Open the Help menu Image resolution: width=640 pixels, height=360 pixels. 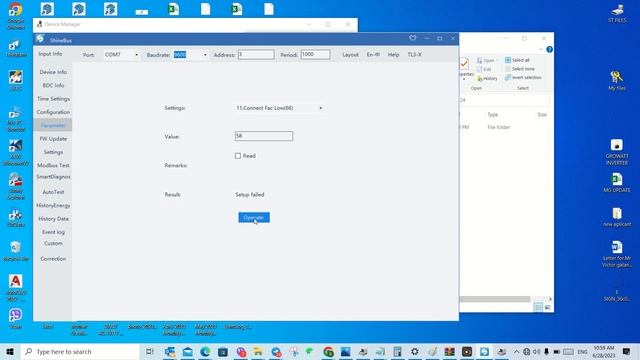coord(393,55)
